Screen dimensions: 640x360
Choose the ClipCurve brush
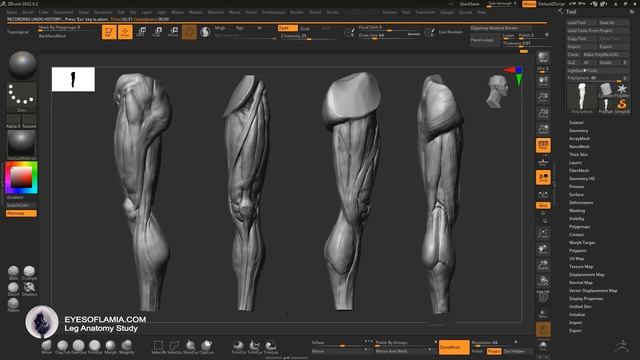pos(207,347)
